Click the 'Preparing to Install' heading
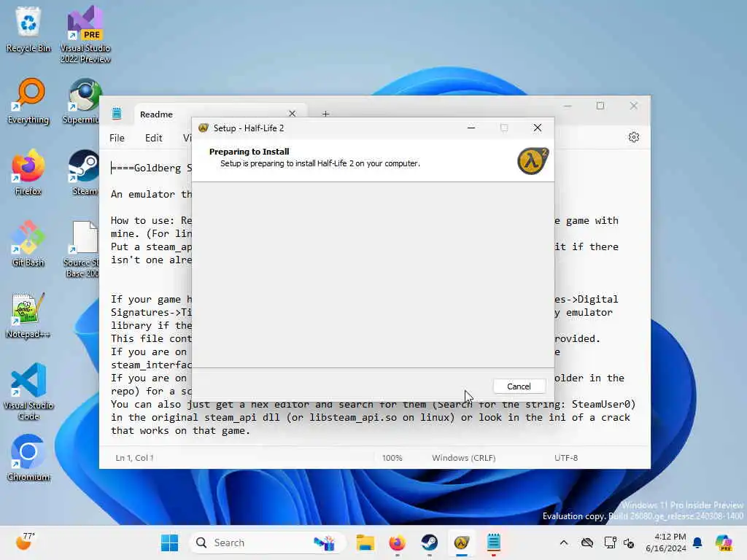 [249, 152]
